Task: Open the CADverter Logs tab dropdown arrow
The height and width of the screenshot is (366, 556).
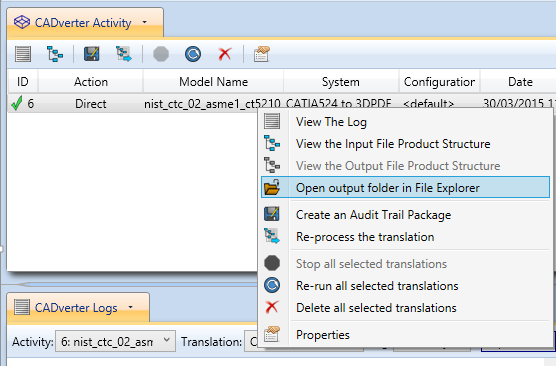Action: [131, 307]
